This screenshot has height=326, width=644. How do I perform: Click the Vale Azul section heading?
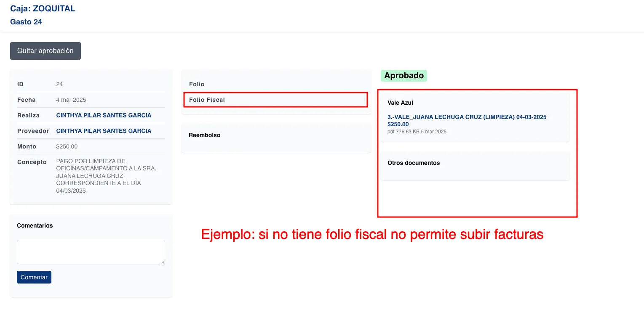point(400,103)
